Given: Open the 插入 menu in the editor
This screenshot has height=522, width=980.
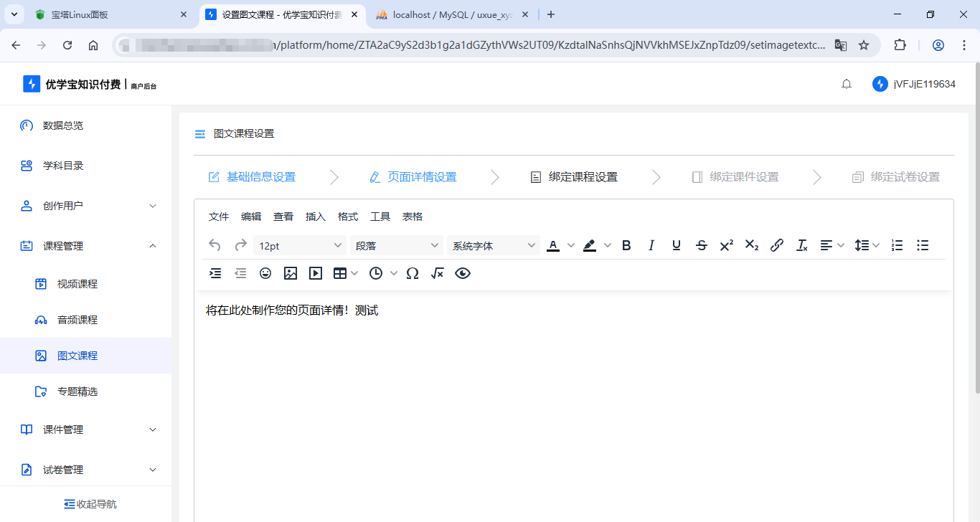Looking at the screenshot, I should pos(315,216).
